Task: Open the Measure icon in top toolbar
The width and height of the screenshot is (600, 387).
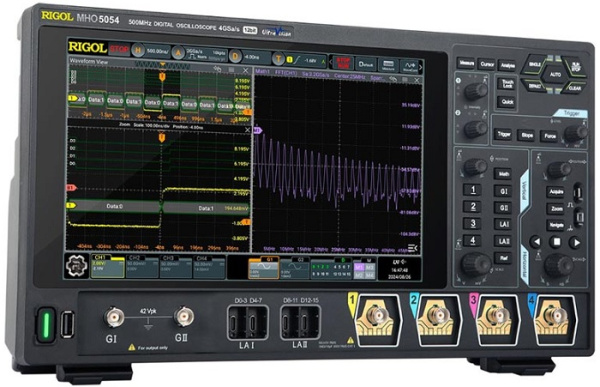Action: pos(388,65)
